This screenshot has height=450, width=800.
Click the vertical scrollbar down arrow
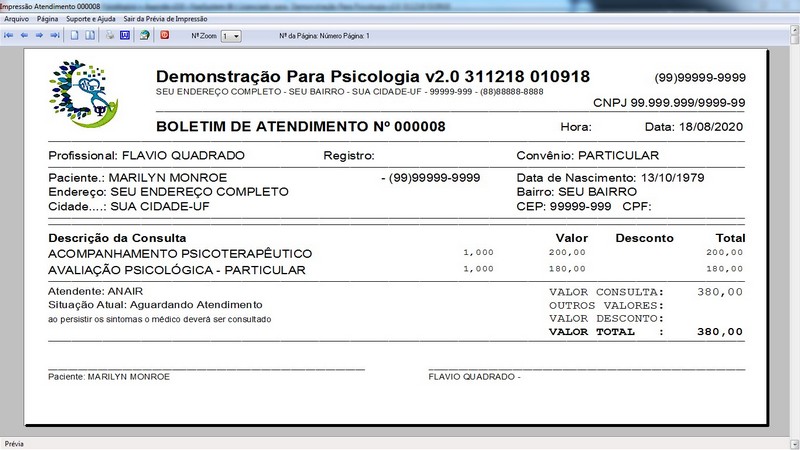(x=794, y=444)
